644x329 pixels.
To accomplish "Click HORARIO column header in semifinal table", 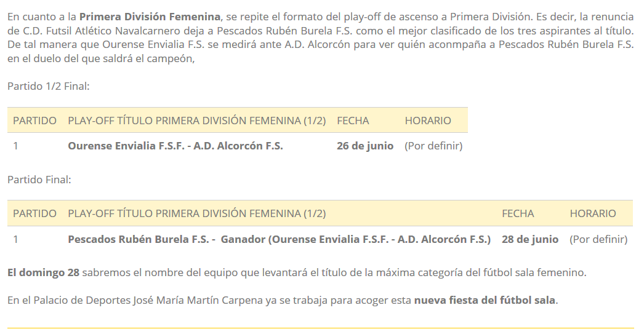I will click(428, 121).
